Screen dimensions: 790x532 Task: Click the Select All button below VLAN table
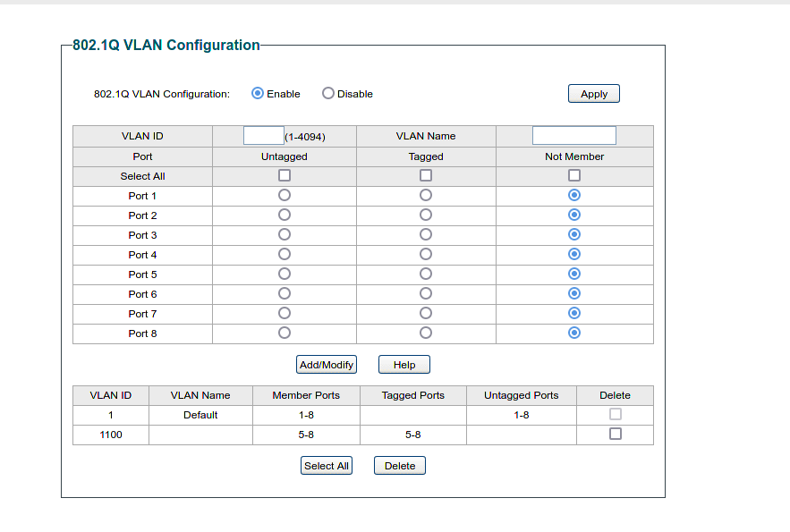327,466
